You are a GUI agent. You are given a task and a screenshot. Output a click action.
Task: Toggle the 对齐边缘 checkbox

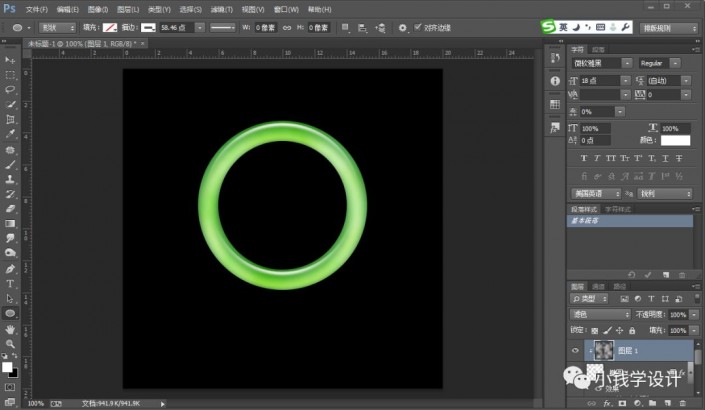click(x=417, y=28)
